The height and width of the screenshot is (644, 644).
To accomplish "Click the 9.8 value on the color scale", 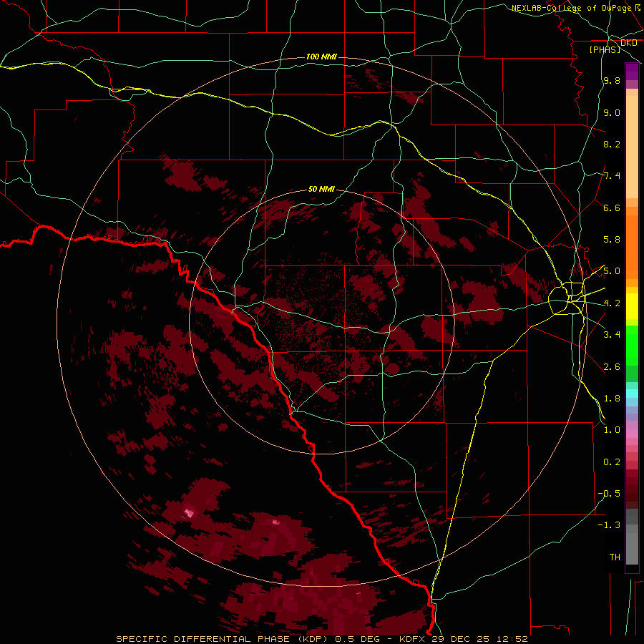I will [x=612, y=80].
